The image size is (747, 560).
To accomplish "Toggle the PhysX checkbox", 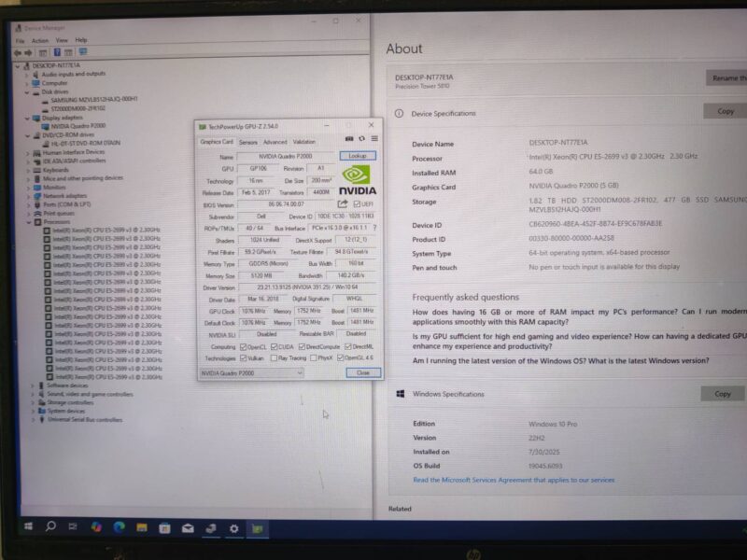I will pyautogui.click(x=314, y=357).
